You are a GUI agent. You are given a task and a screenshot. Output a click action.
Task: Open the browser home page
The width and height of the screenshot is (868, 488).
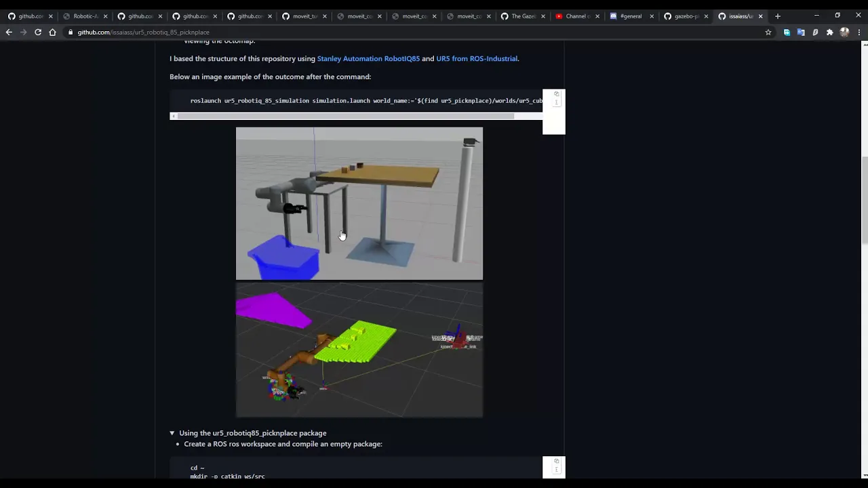pos(52,32)
